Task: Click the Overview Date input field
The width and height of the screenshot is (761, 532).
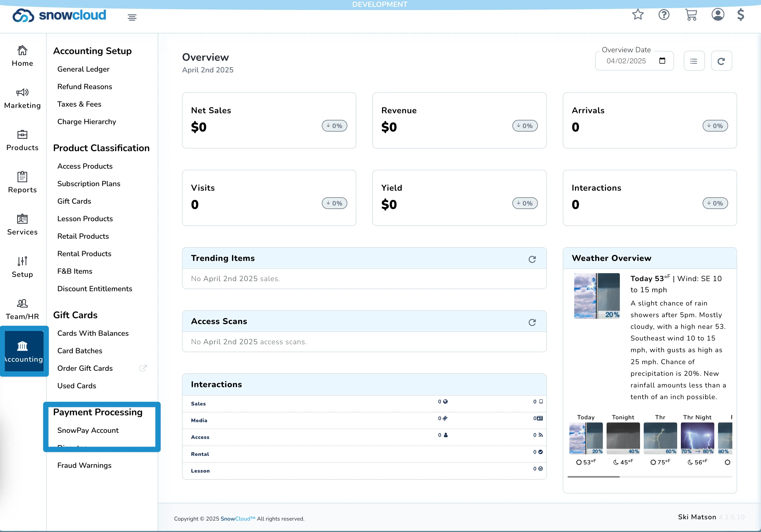Action: (x=634, y=61)
